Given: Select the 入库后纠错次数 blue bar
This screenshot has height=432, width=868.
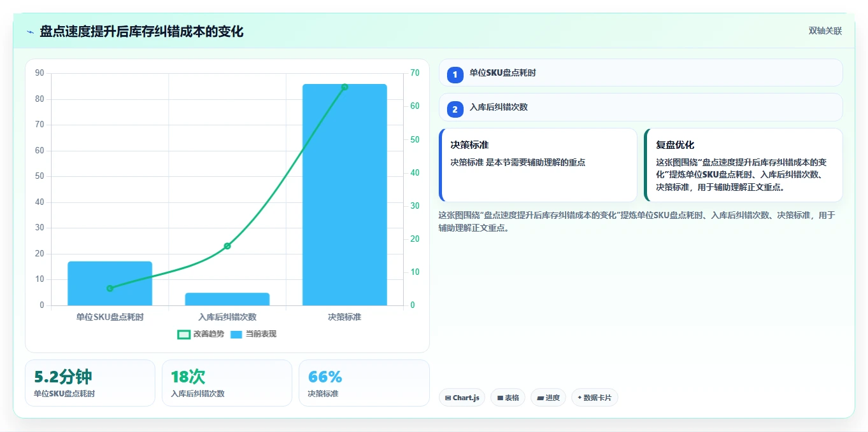Looking at the screenshot, I should click(x=227, y=299).
